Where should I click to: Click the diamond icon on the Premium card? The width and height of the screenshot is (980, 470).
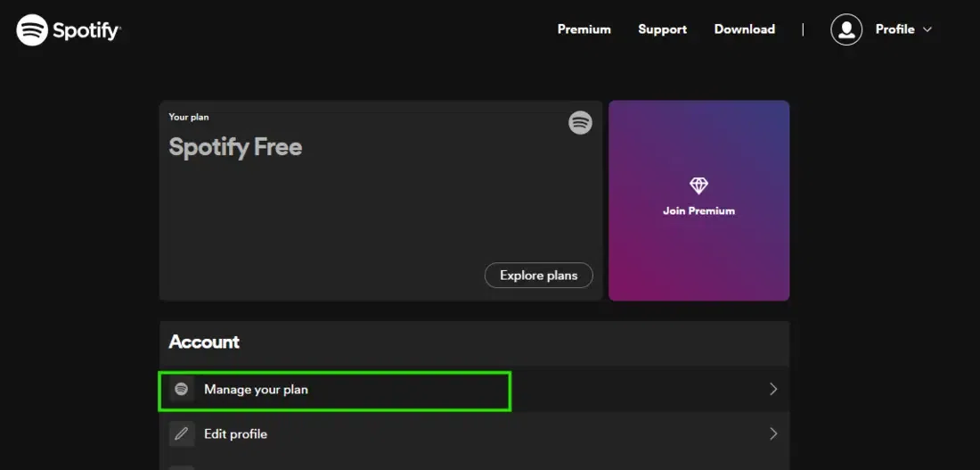(x=698, y=186)
